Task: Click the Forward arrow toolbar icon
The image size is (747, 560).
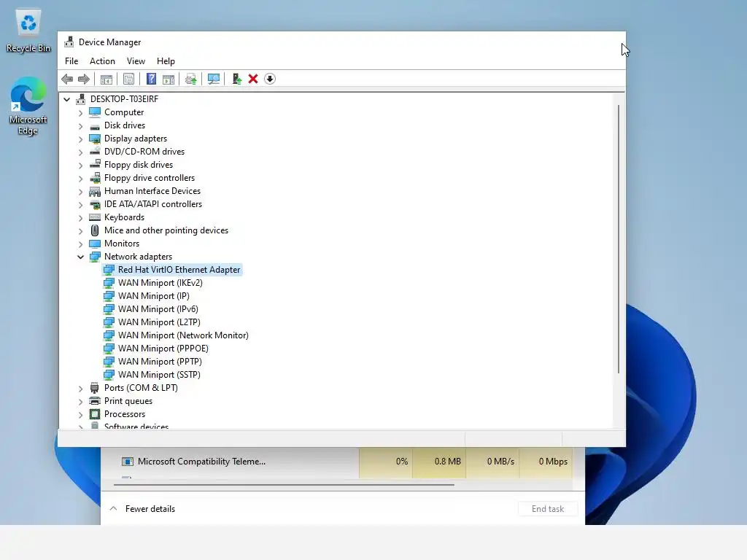Action: [x=84, y=79]
